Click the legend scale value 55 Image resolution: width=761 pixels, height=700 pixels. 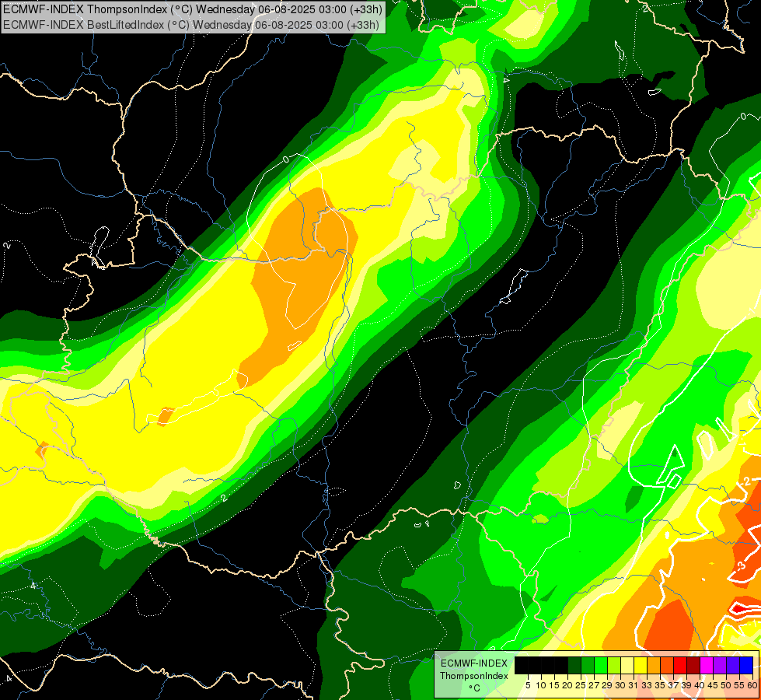click(740, 685)
